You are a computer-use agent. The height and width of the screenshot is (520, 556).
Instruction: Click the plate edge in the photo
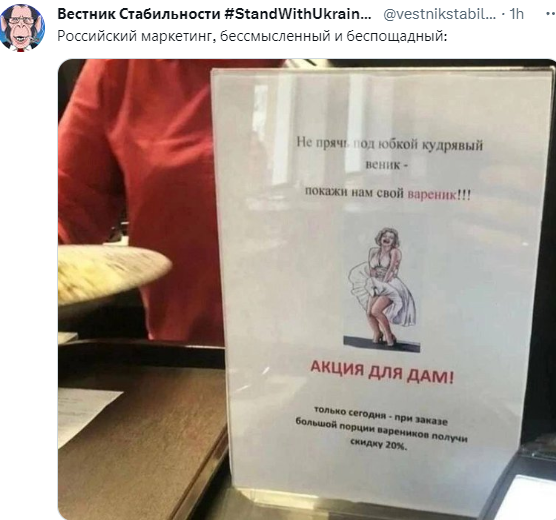click(x=113, y=275)
